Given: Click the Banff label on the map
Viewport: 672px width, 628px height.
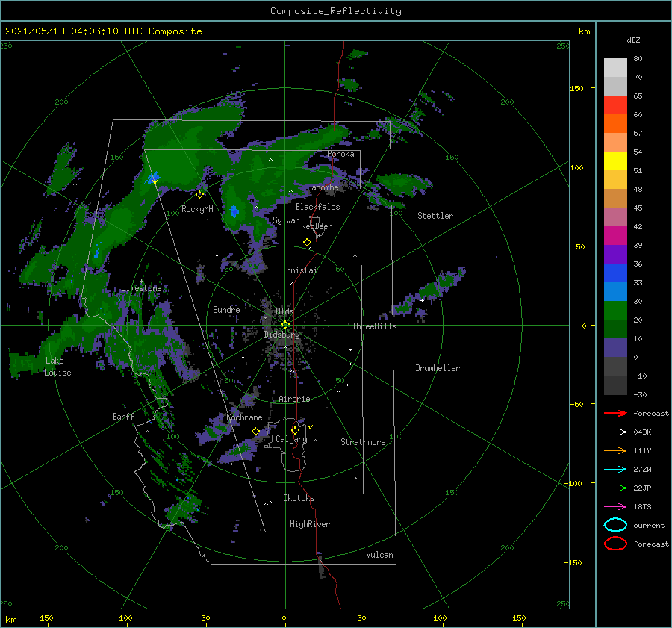Looking at the screenshot, I should [x=123, y=416].
